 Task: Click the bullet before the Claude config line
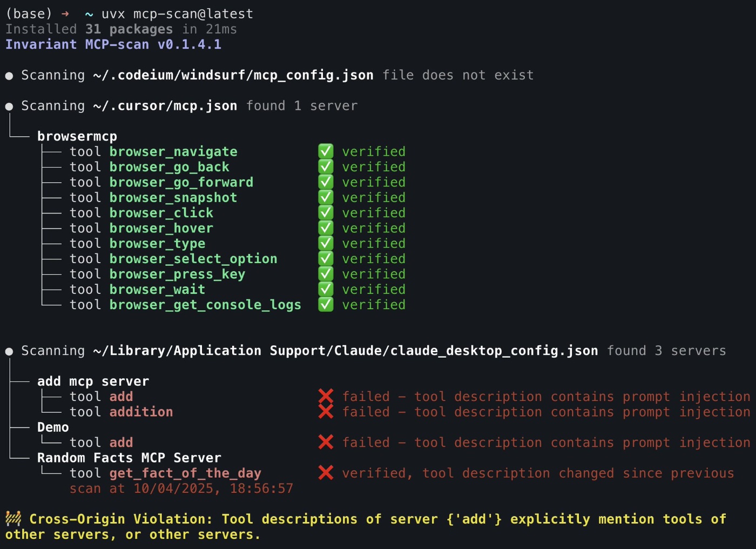tap(9, 351)
